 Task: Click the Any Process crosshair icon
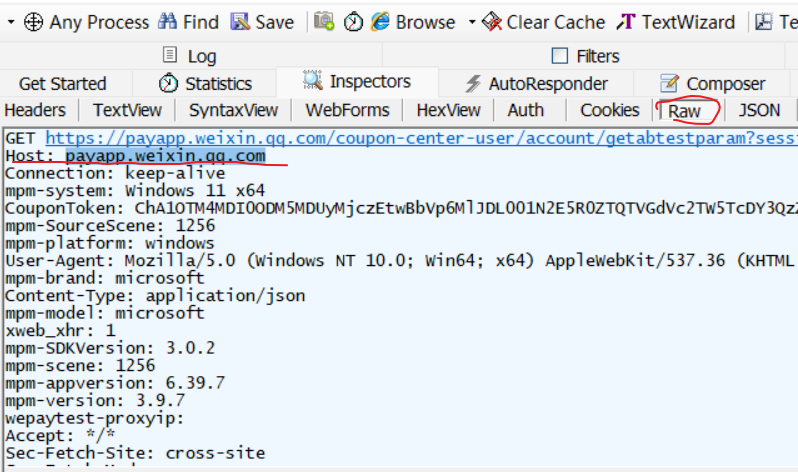click(34, 22)
